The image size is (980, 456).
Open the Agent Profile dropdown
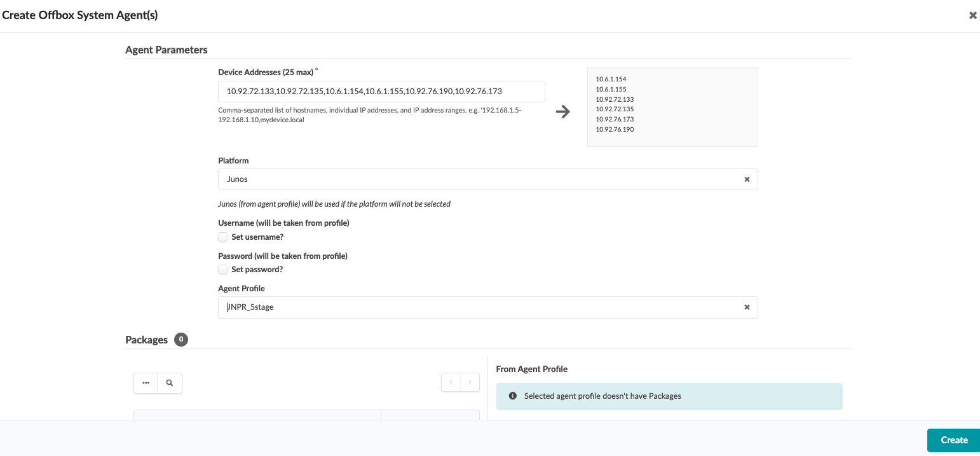tap(477, 307)
